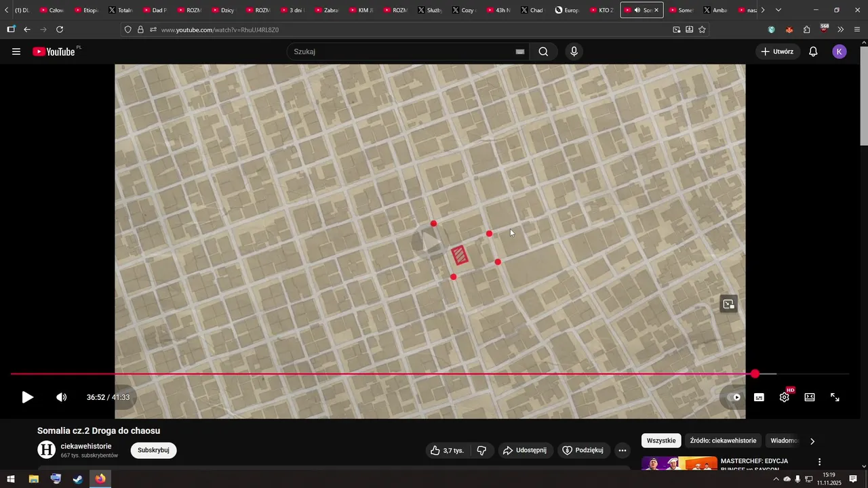Screen dimensions: 868x488
Task: Switch to the Totalni tab
Action: point(121,10)
